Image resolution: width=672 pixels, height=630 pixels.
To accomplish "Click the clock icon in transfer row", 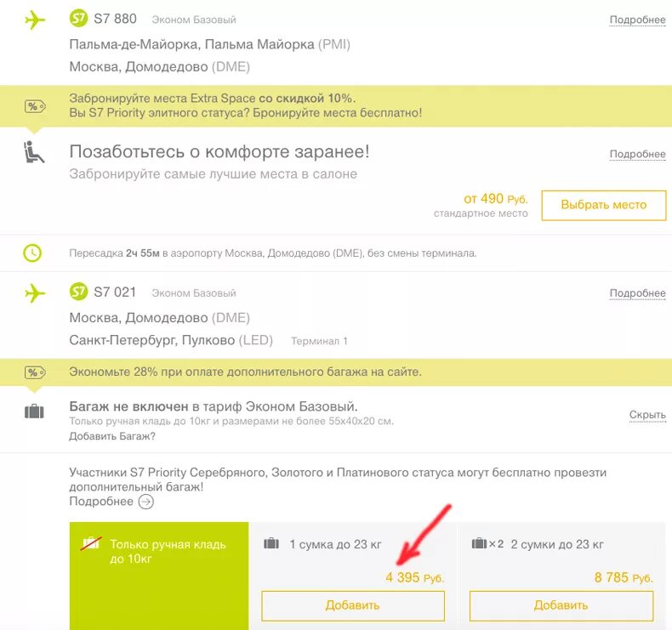I will [x=32, y=253].
